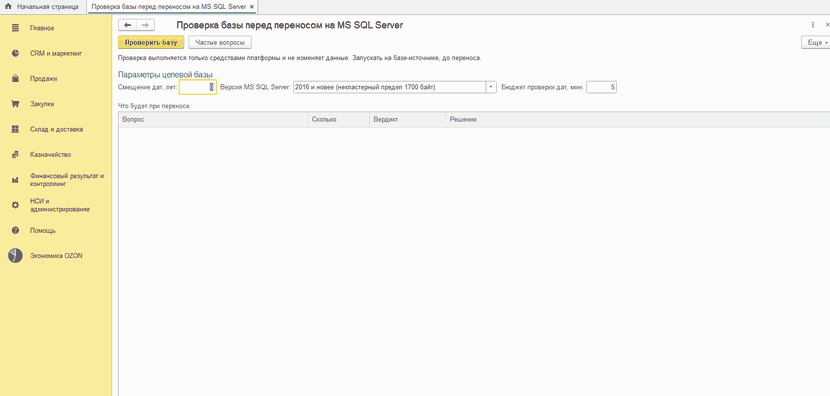Open Финансовый результат chart icon

[x=15, y=180]
